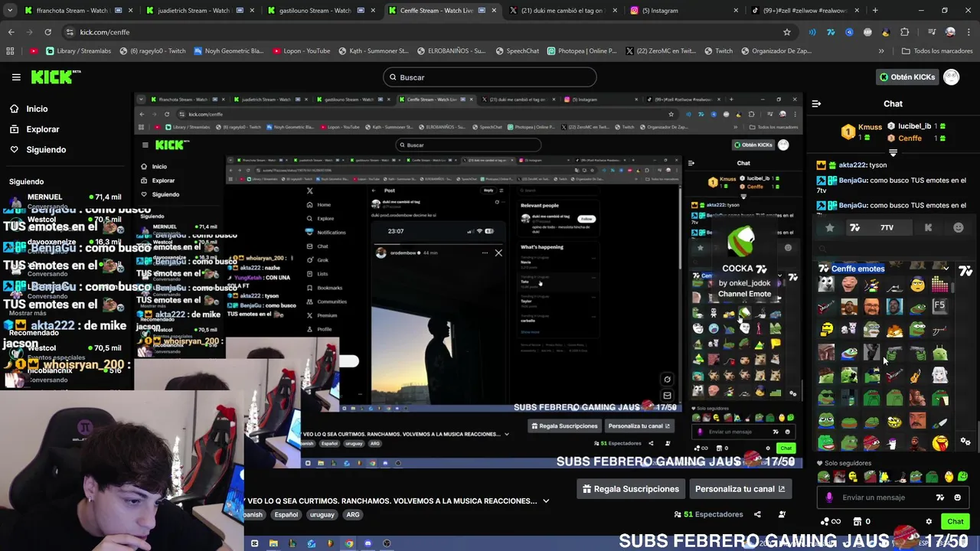Click the ARG tag
Image resolution: width=980 pixels, height=551 pixels.
point(353,515)
